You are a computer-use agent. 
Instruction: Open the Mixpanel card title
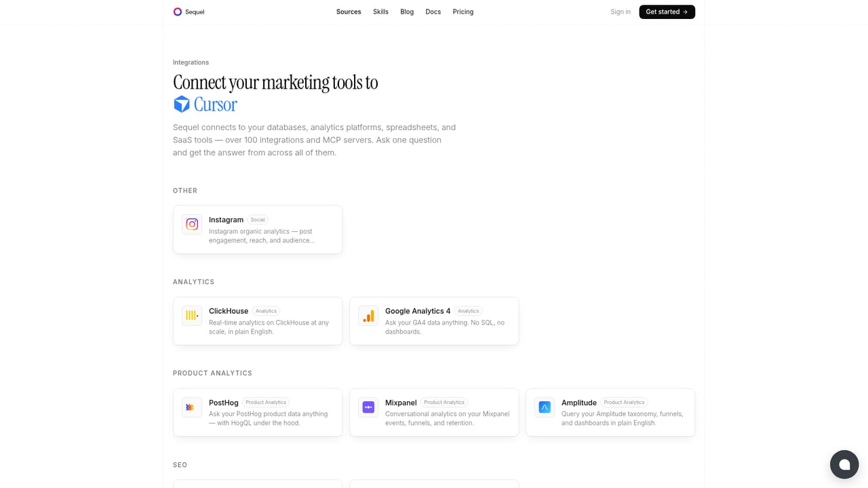[401, 403]
